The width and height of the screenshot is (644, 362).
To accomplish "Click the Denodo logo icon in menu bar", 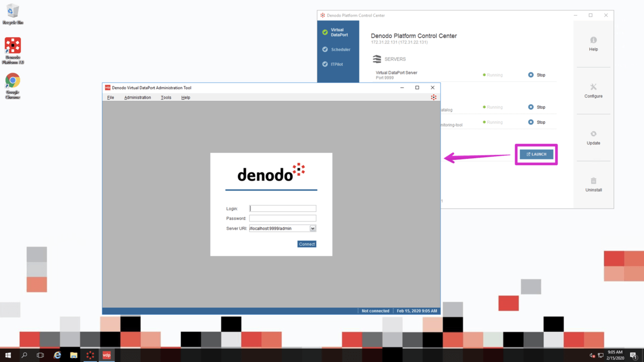I will (434, 98).
